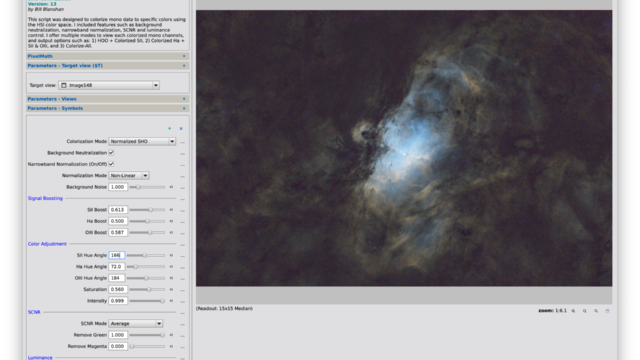Click the Background Noise value field

(x=118, y=187)
